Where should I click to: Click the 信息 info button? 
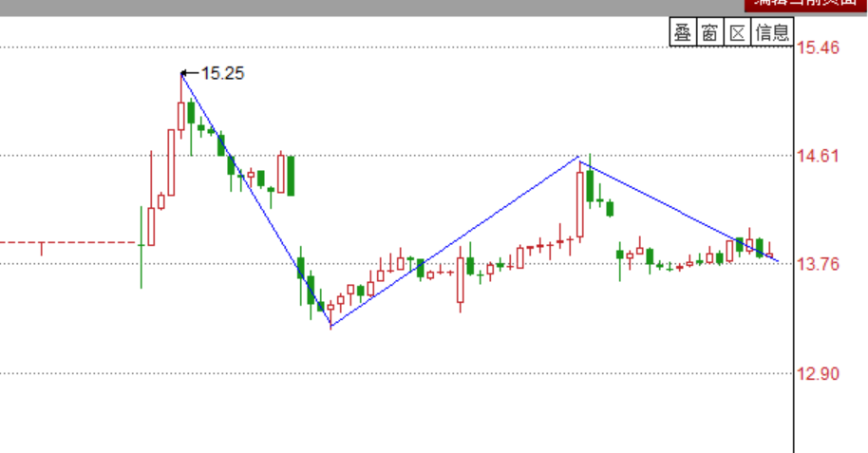(x=772, y=32)
